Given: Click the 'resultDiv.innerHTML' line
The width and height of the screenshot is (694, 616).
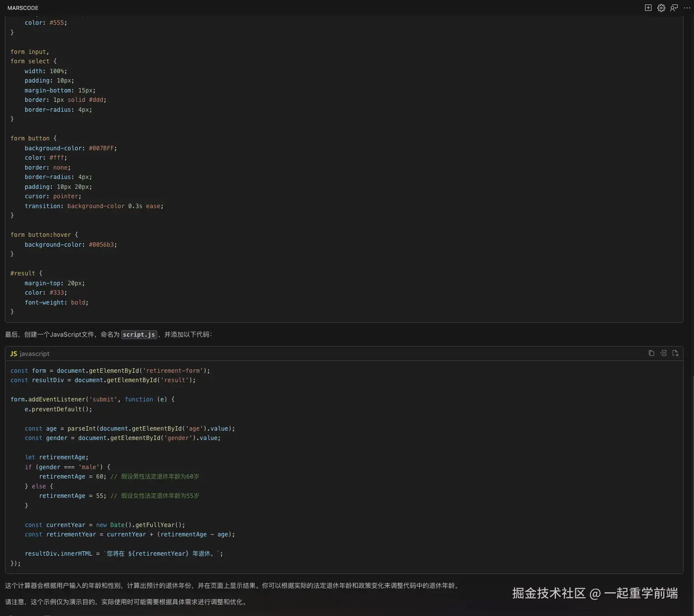Looking at the screenshot, I should [x=124, y=554].
